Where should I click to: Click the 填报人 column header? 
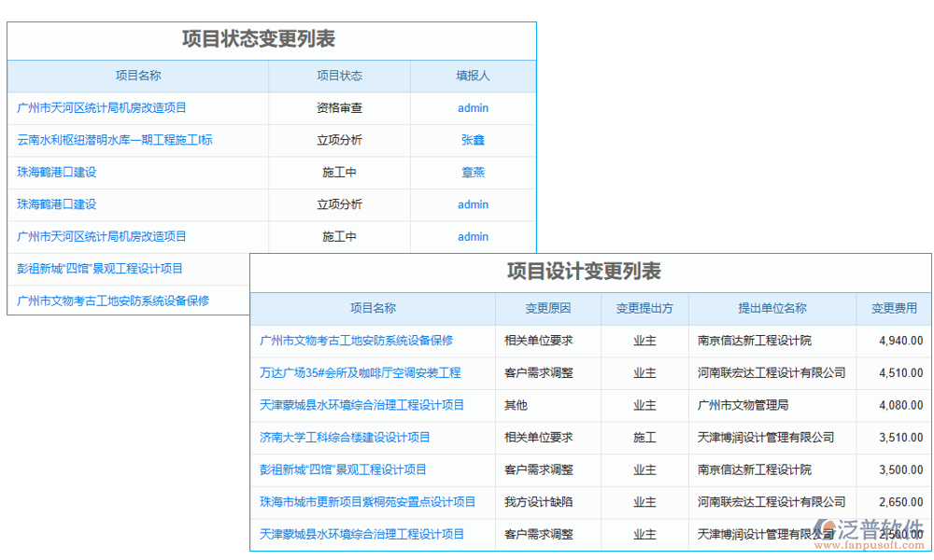point(473,76)
